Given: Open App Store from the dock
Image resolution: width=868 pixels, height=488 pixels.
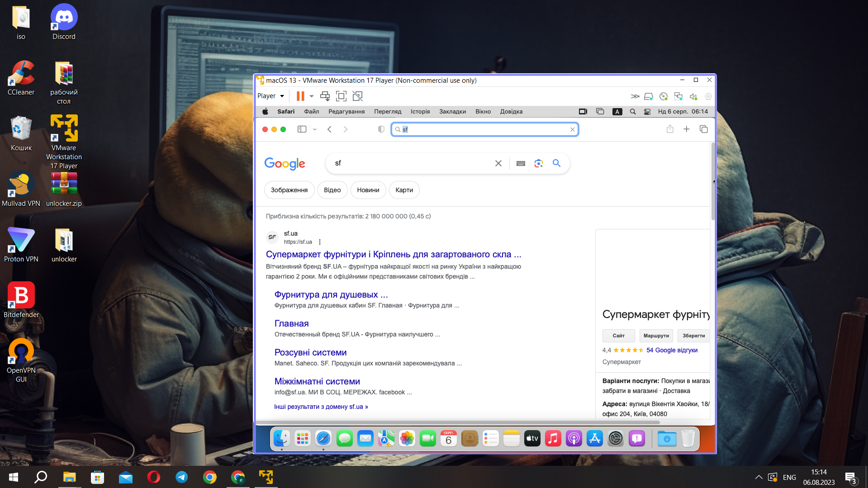Looking at the screenshot, I should point(594,438).
